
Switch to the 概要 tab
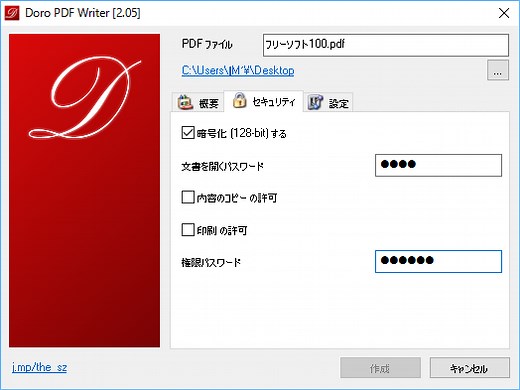click(x=198, y=102)
